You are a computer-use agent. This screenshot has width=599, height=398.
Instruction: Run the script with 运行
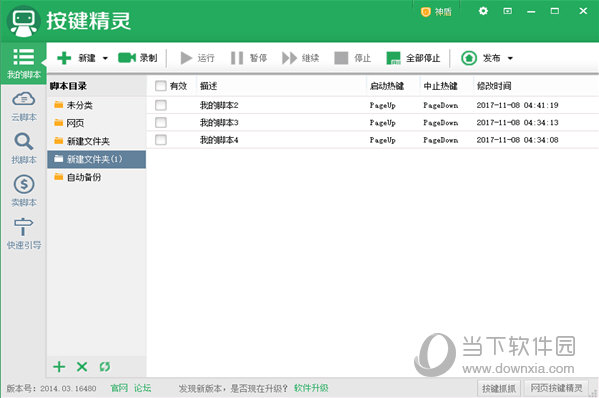[x=197, y=58]
